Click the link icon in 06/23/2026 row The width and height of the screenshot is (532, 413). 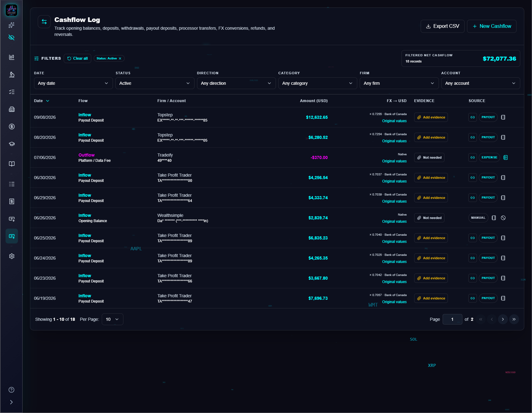click(x=473, y=278)
